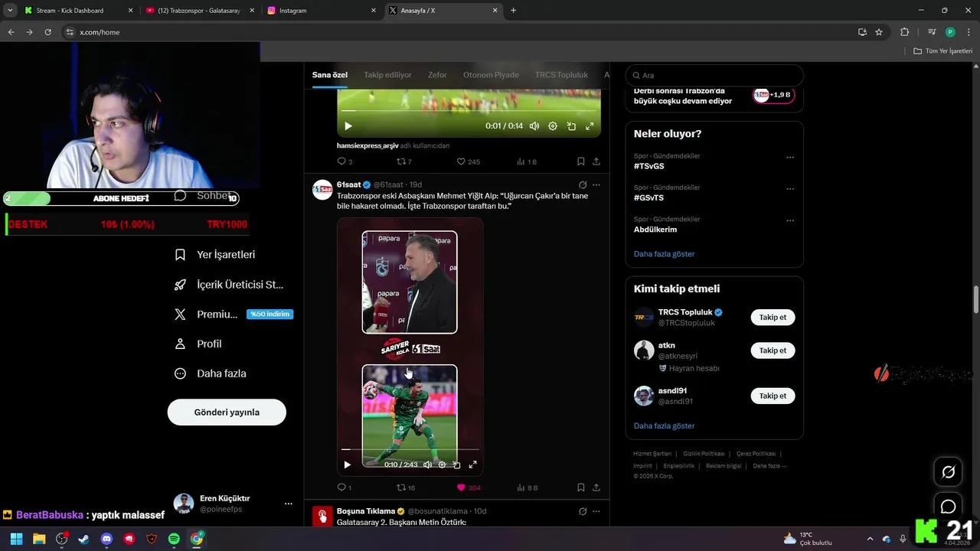Viewport: 980px width, 551px height.
Task: Open Spotify from the taskbar
Action: [174, 539]
